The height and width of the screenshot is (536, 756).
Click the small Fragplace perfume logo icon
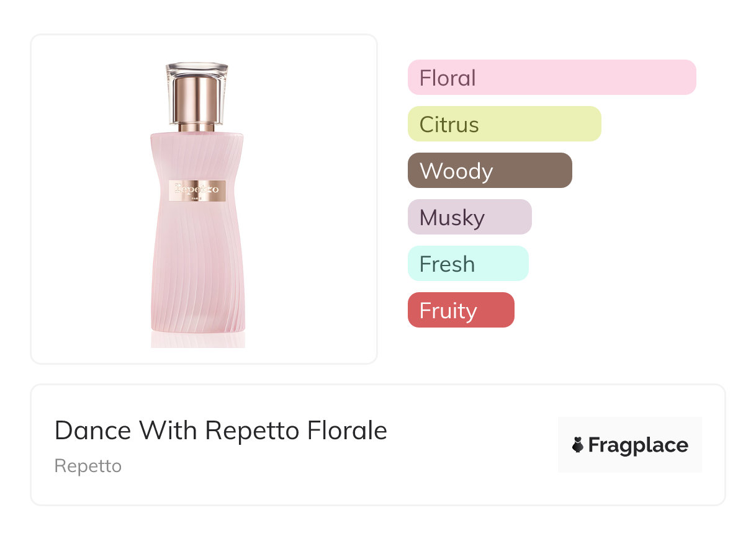(578, 445)
